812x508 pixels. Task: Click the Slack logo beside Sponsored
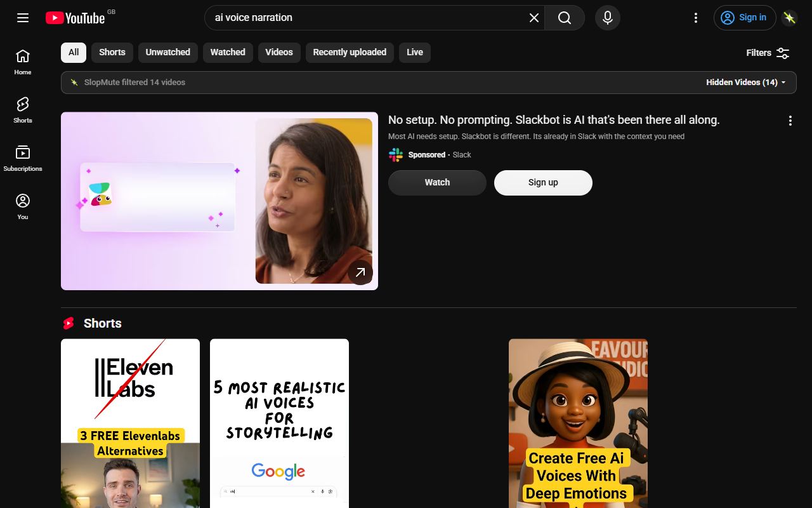pos(396,155)
